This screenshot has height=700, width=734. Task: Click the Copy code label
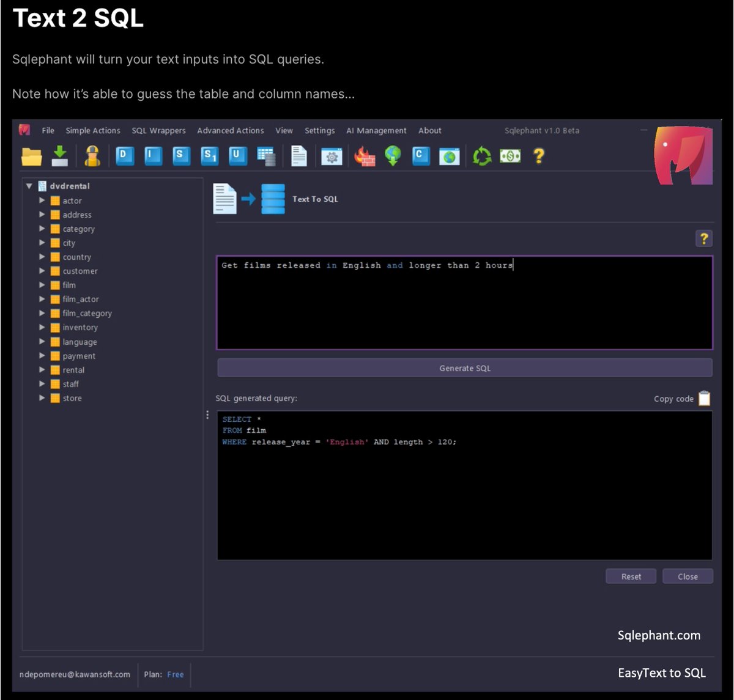click(673, 399)
